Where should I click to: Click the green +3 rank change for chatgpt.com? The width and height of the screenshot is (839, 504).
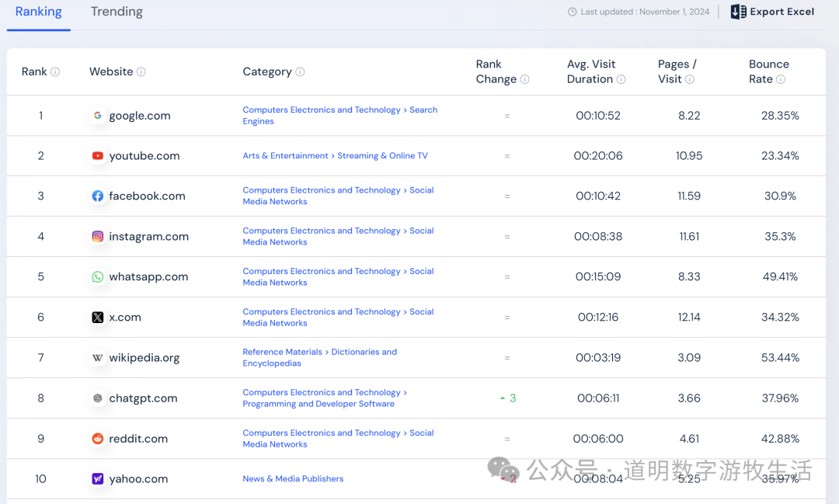507,398
